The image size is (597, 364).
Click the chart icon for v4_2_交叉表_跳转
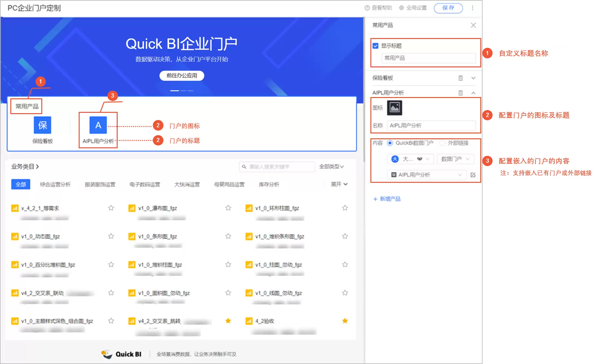click(x=132, y=321)
